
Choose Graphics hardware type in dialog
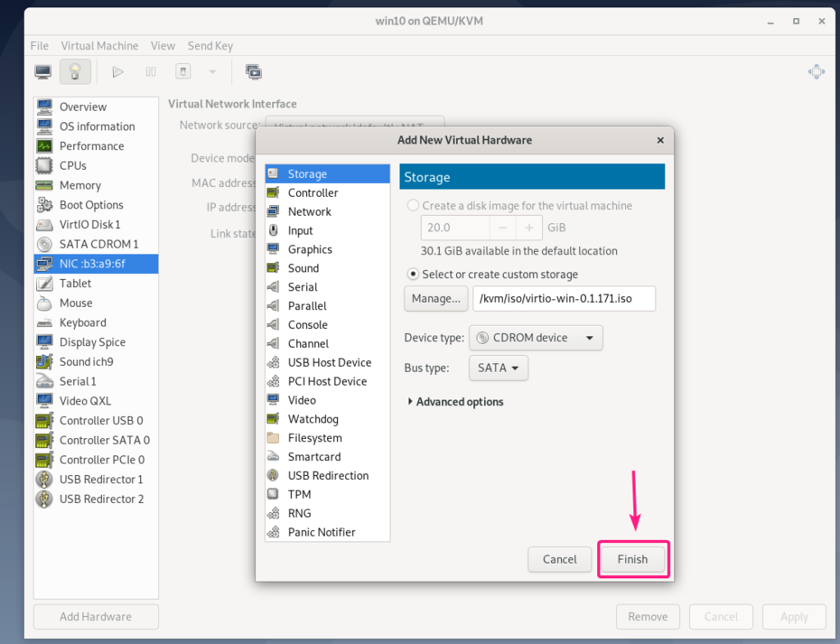(327, 249)
